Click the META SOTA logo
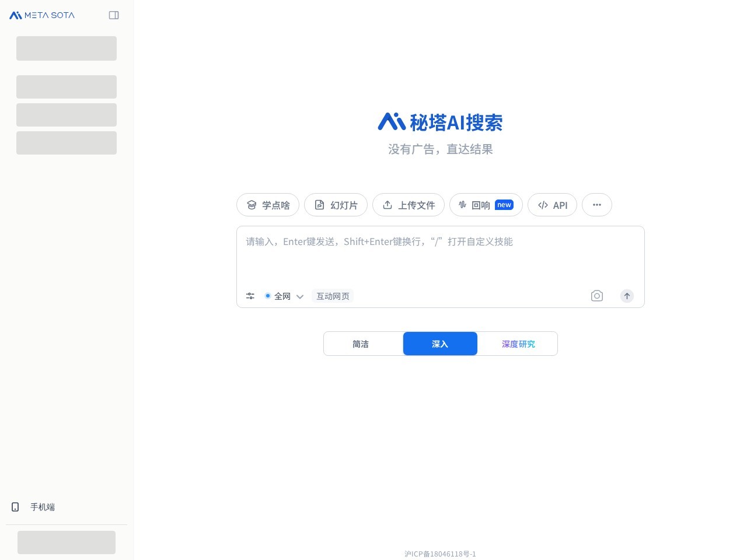 (x=41, y=15)
